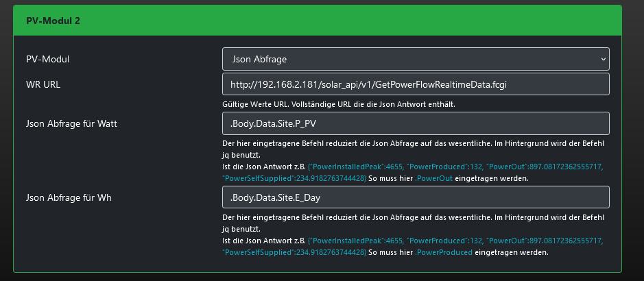Click the WR URL input field
This screenshot has height=281, width=644.
click(416, 84)
